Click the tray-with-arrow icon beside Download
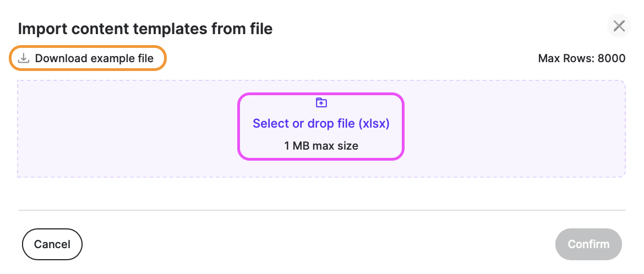The height and width of the screenshot is (274, 644). click(x=23, y=58)
